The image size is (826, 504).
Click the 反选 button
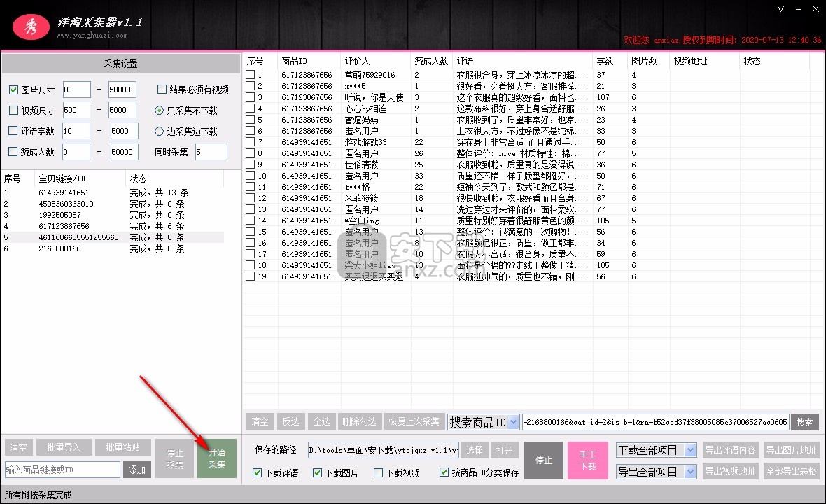coord(290,422)
